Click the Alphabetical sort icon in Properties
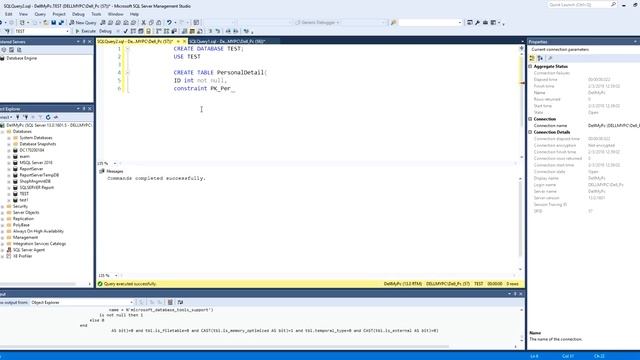Viewport: 640px width, 360px height. point(540,58)
